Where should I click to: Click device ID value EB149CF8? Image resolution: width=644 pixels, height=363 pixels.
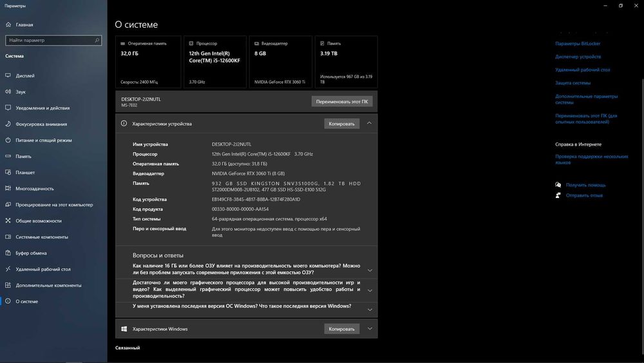click(x=256, y=199)
